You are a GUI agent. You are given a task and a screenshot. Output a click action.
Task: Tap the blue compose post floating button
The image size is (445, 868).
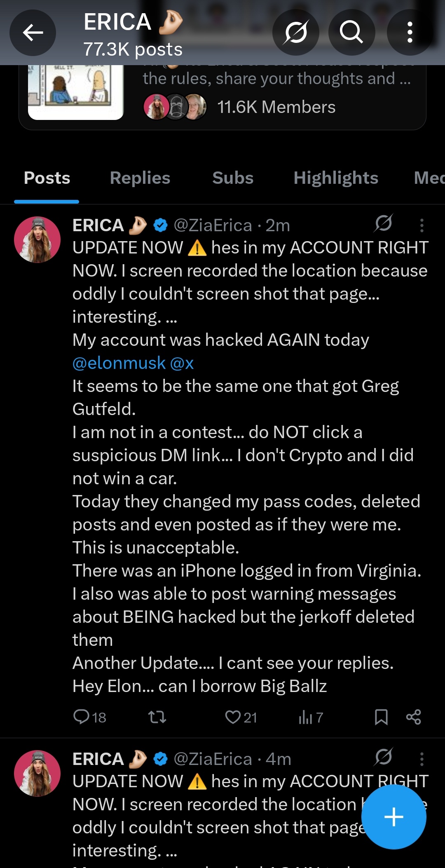[x=393, y=817]
